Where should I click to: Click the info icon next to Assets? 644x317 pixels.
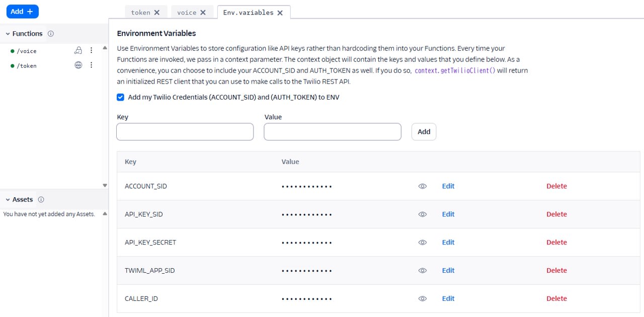click(x=41, y=200)
